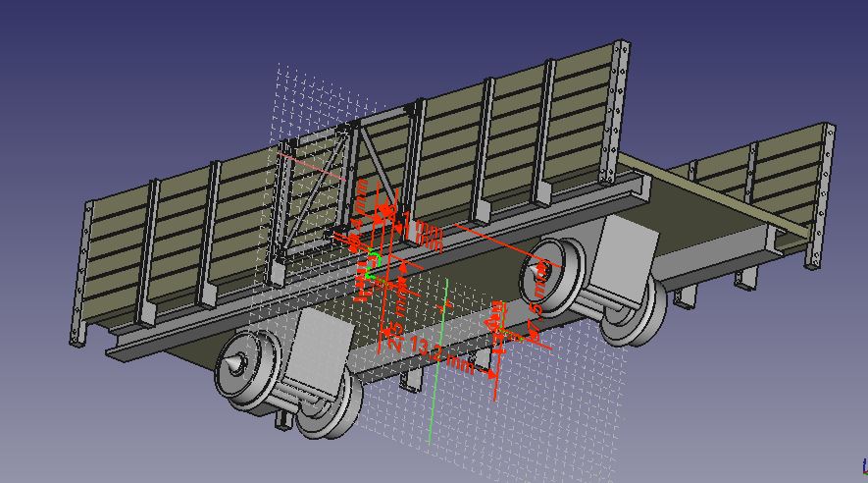Click the small bracket under the far floor
Viewport: 868px width, 483px height.
pos(743,279)
